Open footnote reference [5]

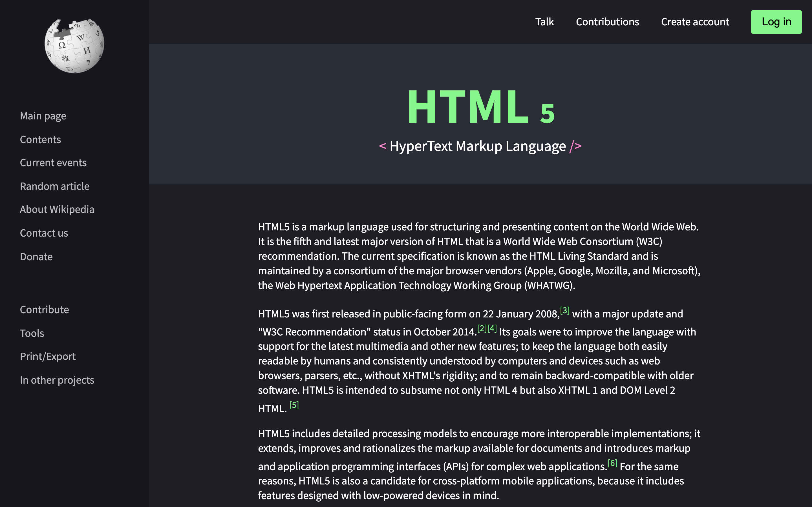pos(294,405)
